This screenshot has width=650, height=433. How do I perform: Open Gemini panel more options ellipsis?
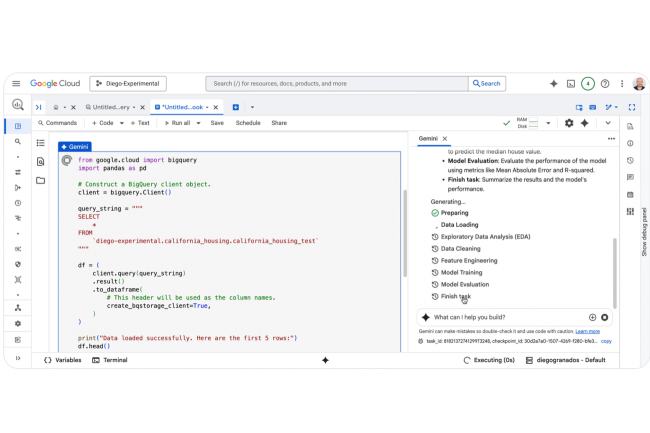[611, 139]
